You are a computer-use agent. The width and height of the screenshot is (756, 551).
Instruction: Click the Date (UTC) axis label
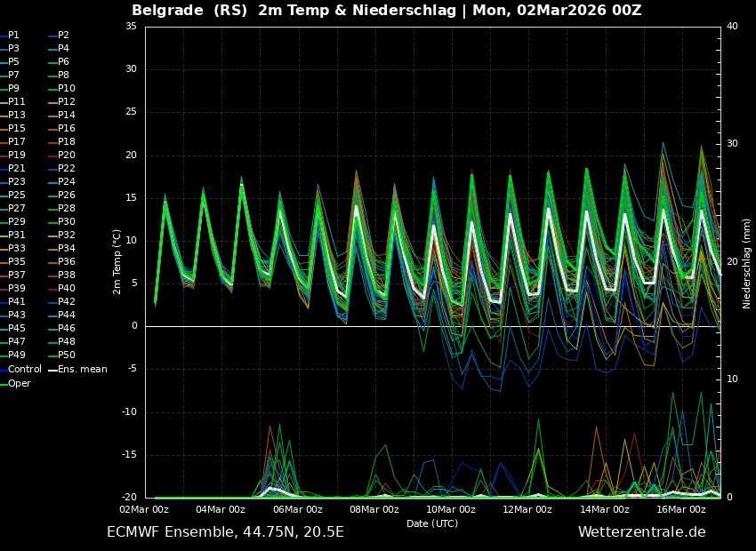click(x=432, y=523)
